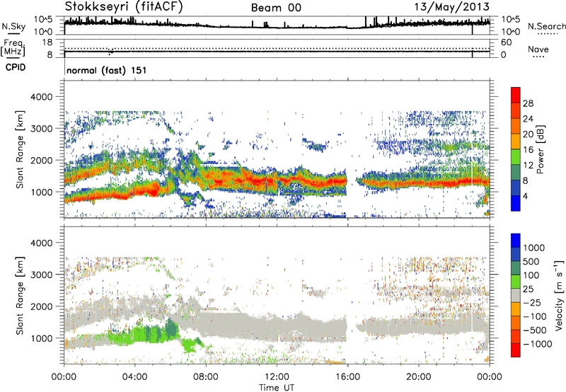Click the 'CPID' row label

[16, 67]
